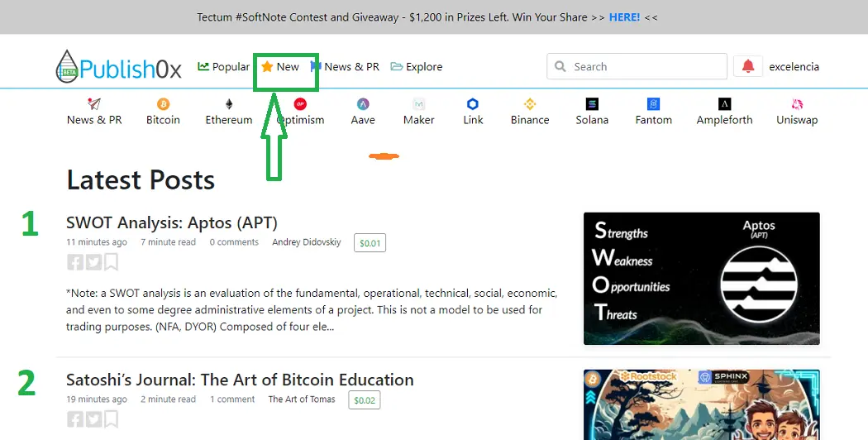Select the News & PR paper plane category icon

(94, 103)
